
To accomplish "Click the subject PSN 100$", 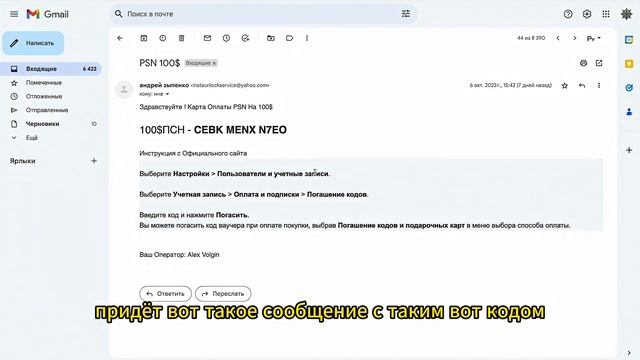I will [159, 63].
